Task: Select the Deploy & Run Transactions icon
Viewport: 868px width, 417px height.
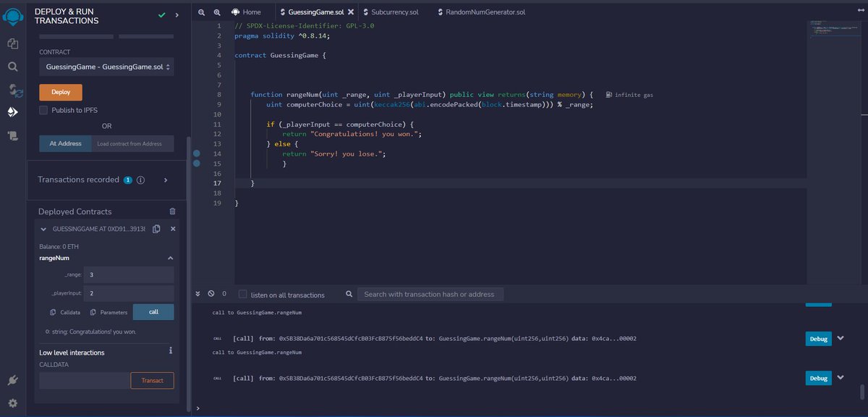Action: (x=12, y=112)
